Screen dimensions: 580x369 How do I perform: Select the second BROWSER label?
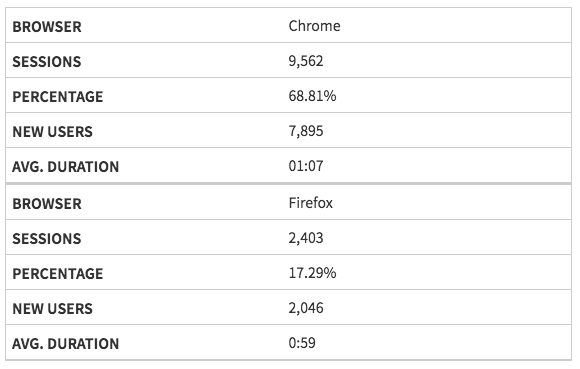(47, 204)
